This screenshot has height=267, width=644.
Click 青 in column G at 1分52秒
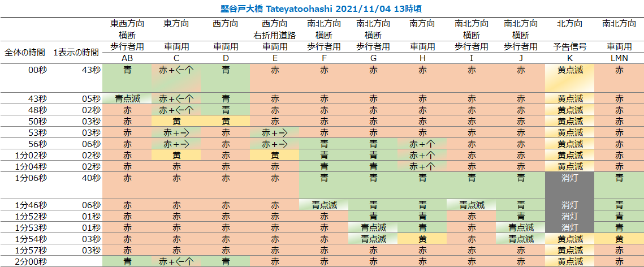pos(373,216)
